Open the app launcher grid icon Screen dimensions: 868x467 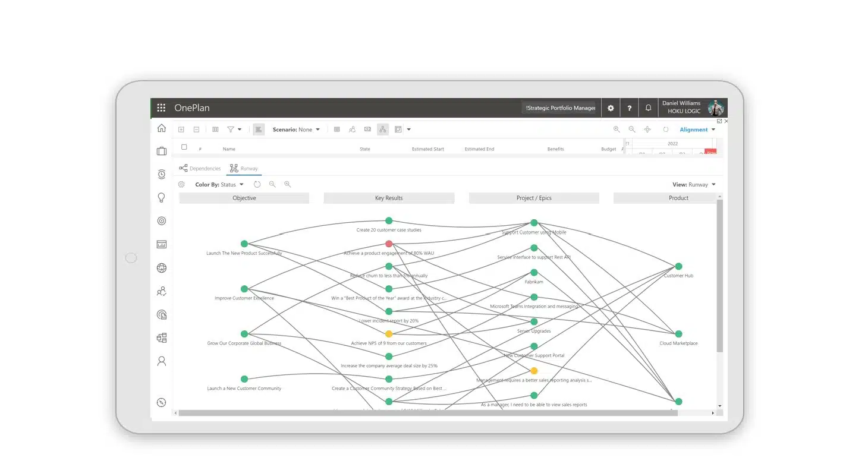click(x=161, y=108)
